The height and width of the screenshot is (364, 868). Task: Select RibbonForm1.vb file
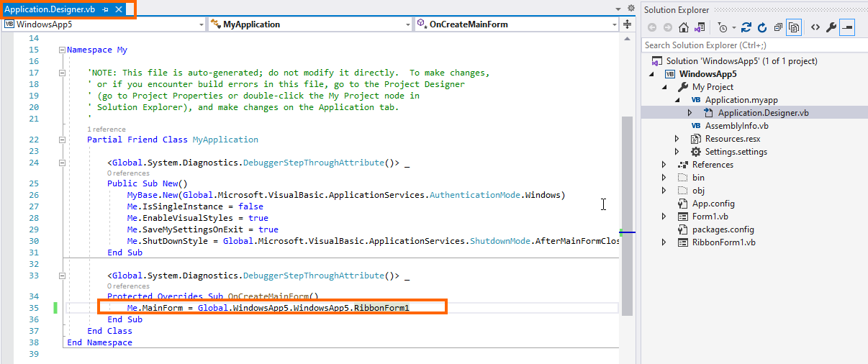(x=723, y=242)
